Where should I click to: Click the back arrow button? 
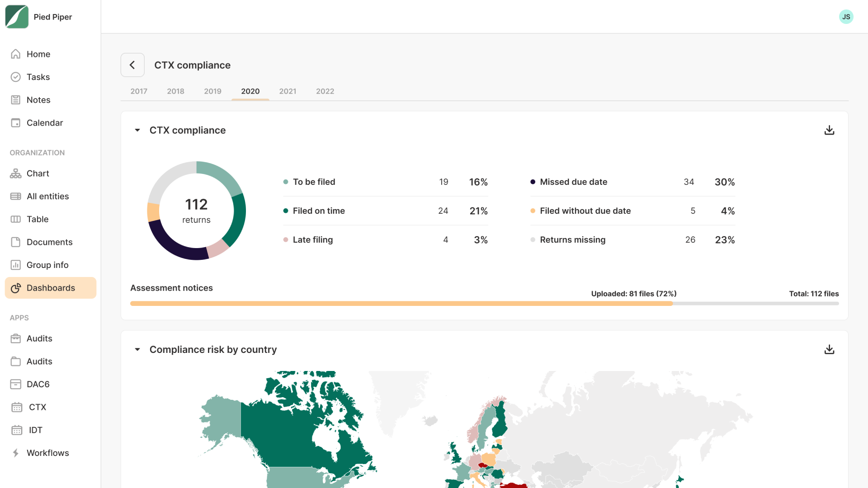132,65
